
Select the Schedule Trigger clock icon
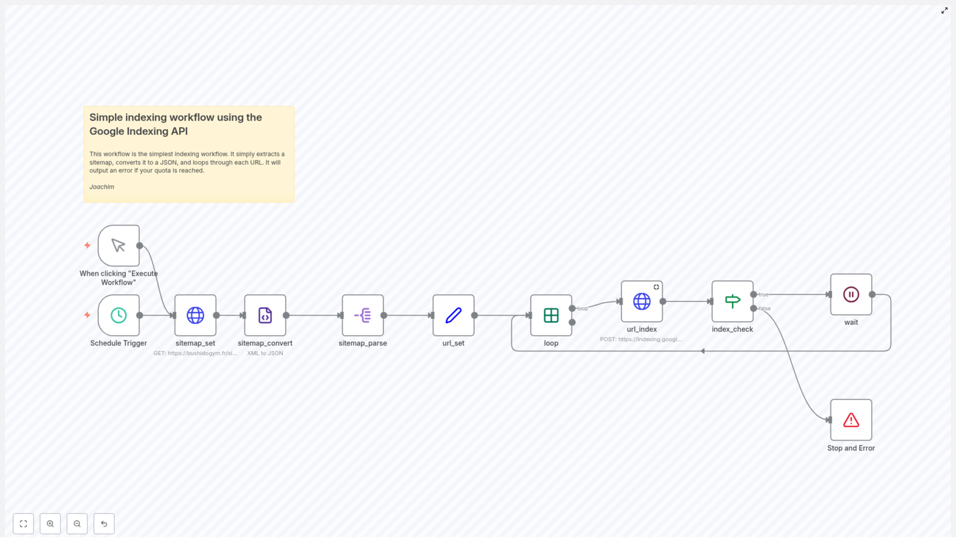[x=118, y=315]
